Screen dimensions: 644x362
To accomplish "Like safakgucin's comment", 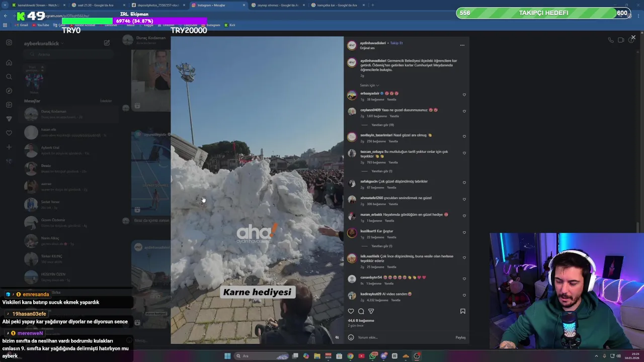I will click(x=464, y=183).
